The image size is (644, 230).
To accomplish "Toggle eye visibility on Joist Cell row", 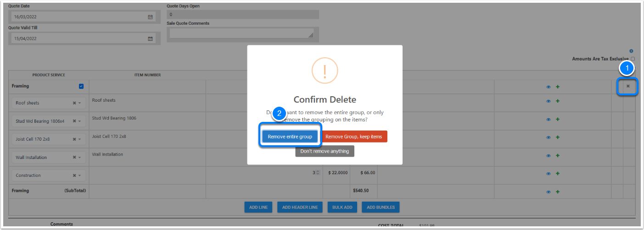I will (x=548, y=137).
